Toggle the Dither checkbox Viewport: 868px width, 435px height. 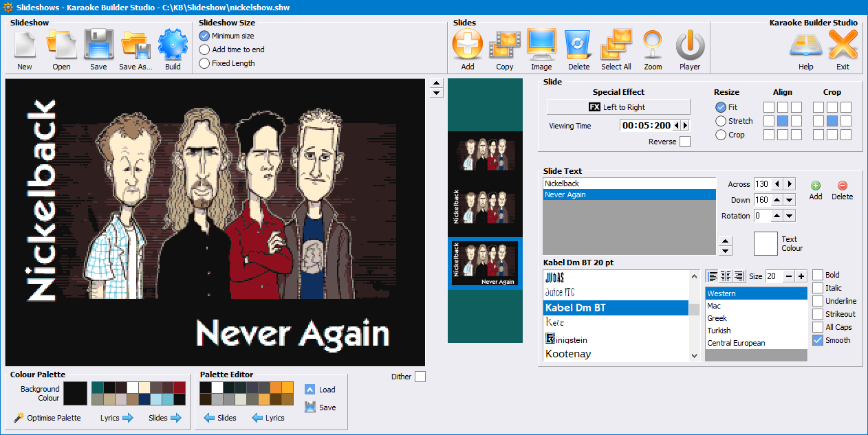point(420,377)
